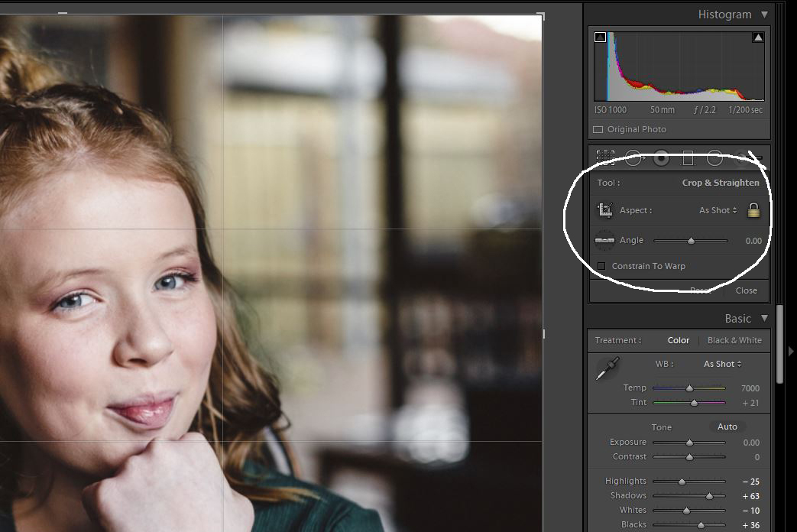The height and width of the screenshot is (532, 797).
Task: Enable the Original Photo checkbox
Action: (598, 130)
